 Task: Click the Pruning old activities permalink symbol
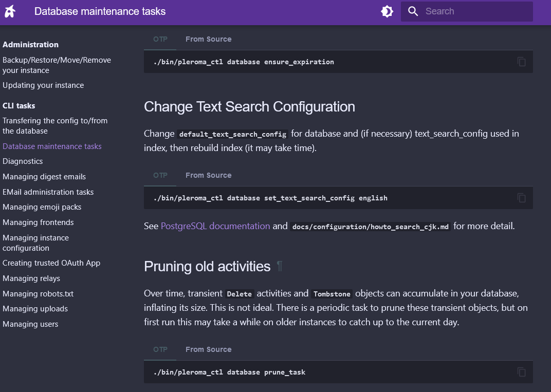coord(280,267)
